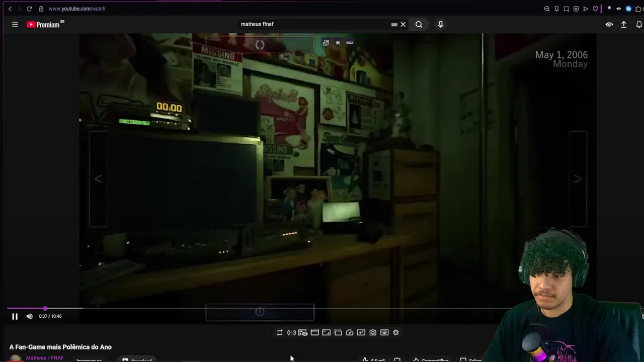The image size is (644, 362).
Task: Toggle cinema mode clapperboard icon
Action: (315, 332)
